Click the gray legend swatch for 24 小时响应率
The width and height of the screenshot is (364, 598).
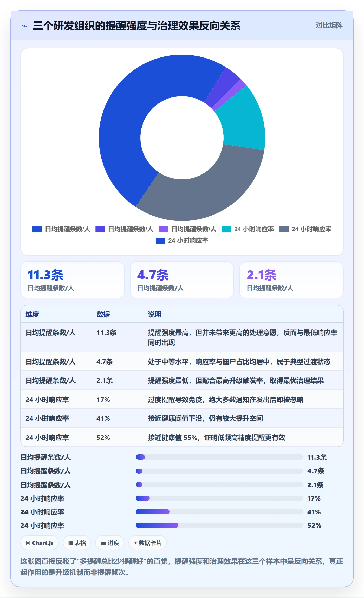(x=284, y=229)
